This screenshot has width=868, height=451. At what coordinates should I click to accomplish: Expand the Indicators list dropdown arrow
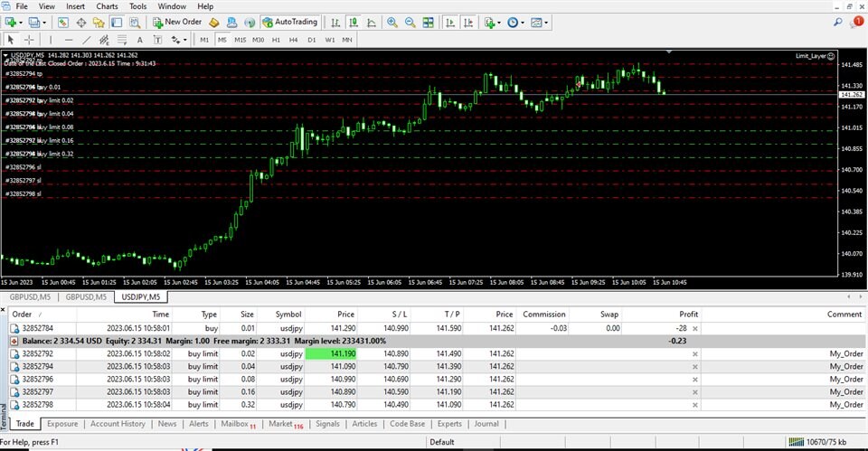tap(499, 23)
